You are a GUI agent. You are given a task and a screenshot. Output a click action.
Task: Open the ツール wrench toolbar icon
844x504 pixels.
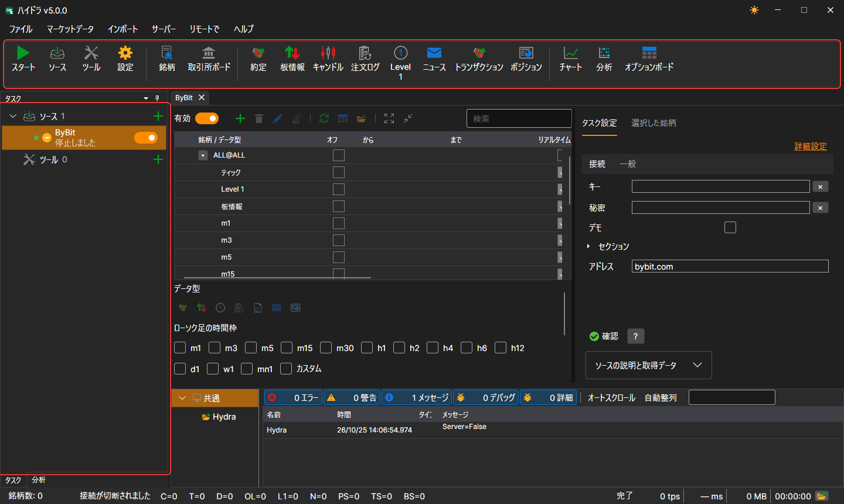click(91, 53)
